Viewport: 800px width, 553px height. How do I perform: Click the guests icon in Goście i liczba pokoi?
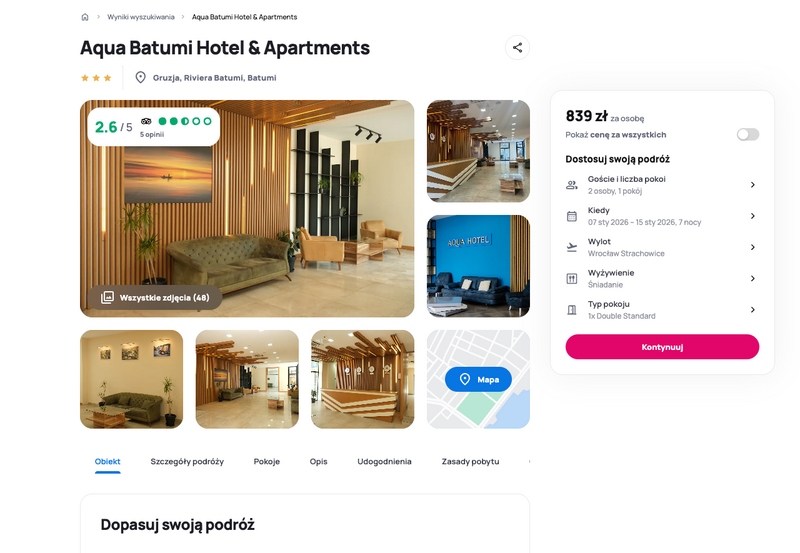coord(572,185)
